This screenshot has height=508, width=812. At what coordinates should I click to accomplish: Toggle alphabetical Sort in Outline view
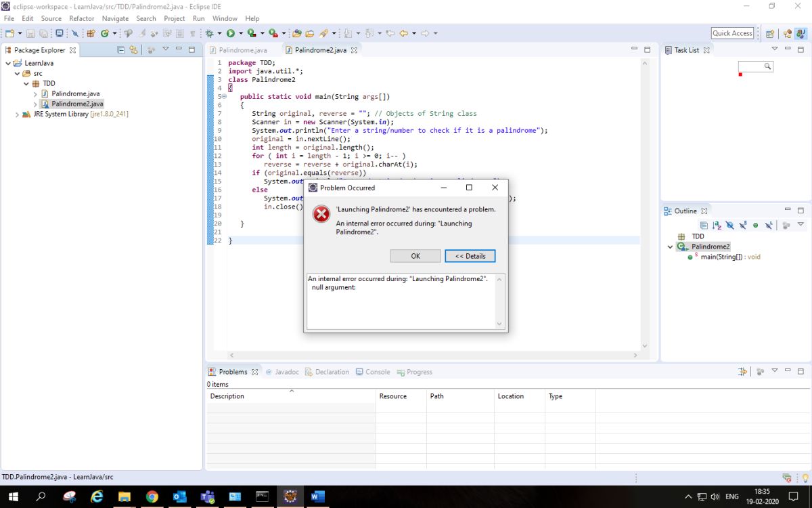[x=717, y=225]
